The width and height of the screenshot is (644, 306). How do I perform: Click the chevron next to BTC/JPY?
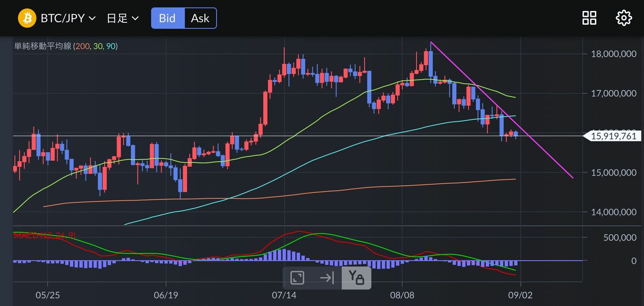pyautogui.click(x=92, y=19)
